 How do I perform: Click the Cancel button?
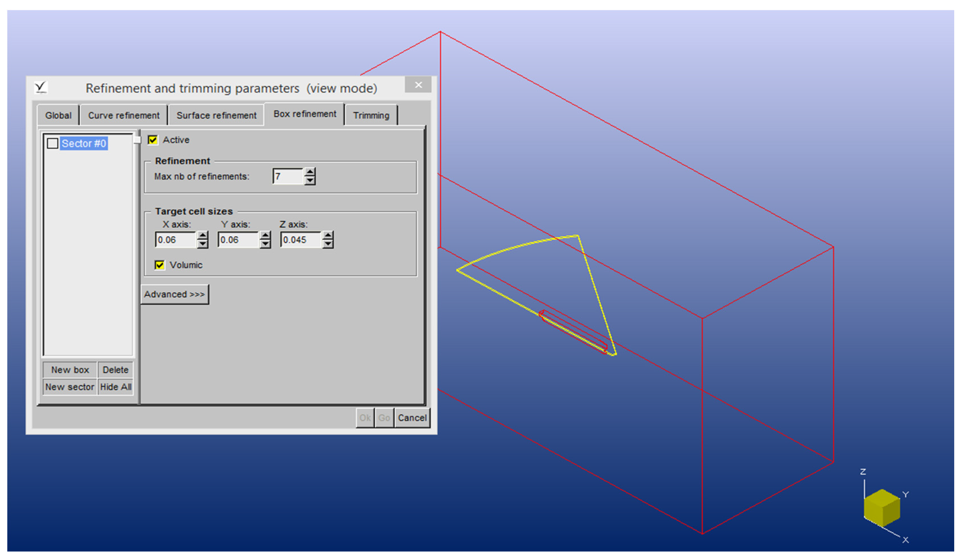coord(412,418)
